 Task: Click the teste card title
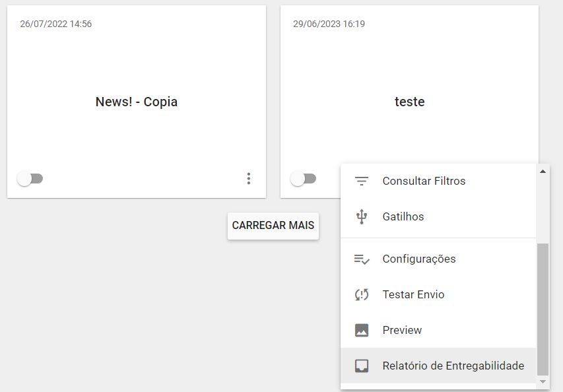409,102
